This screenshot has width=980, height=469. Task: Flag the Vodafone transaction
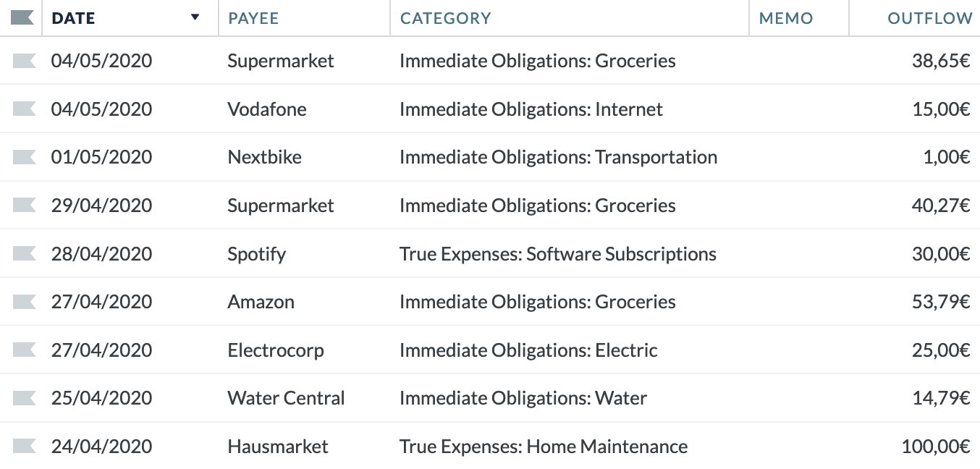point(24,109)
